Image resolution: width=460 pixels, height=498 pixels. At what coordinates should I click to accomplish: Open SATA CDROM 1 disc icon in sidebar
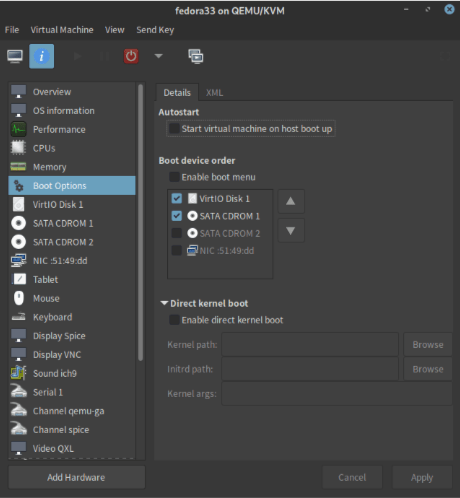pyautogui.click(x=19, y=223)
